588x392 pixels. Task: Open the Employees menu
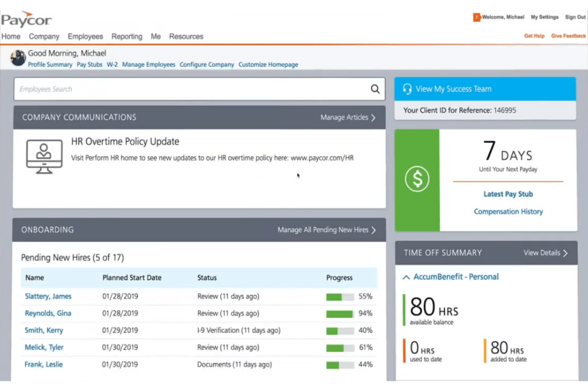[85, 37]
